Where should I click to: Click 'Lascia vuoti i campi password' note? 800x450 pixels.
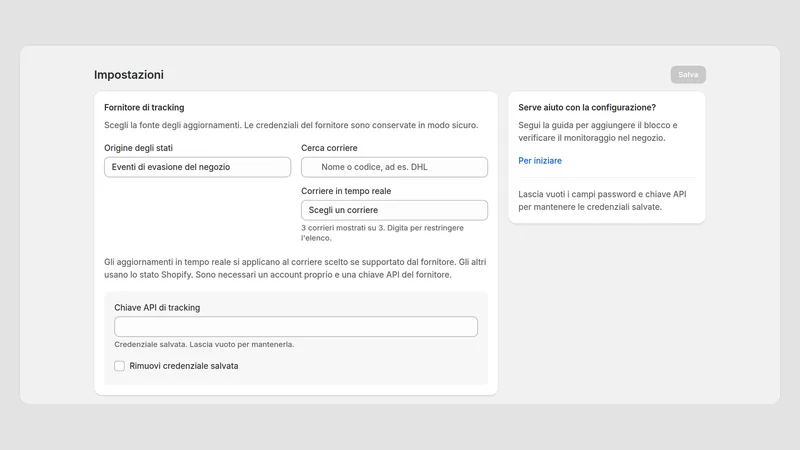click(602, 201)
